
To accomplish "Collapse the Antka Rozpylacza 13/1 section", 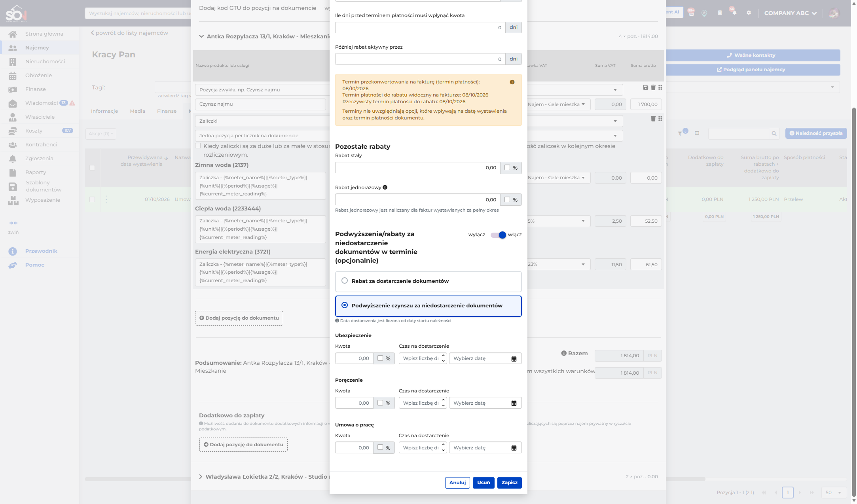I will pos(201,36).
